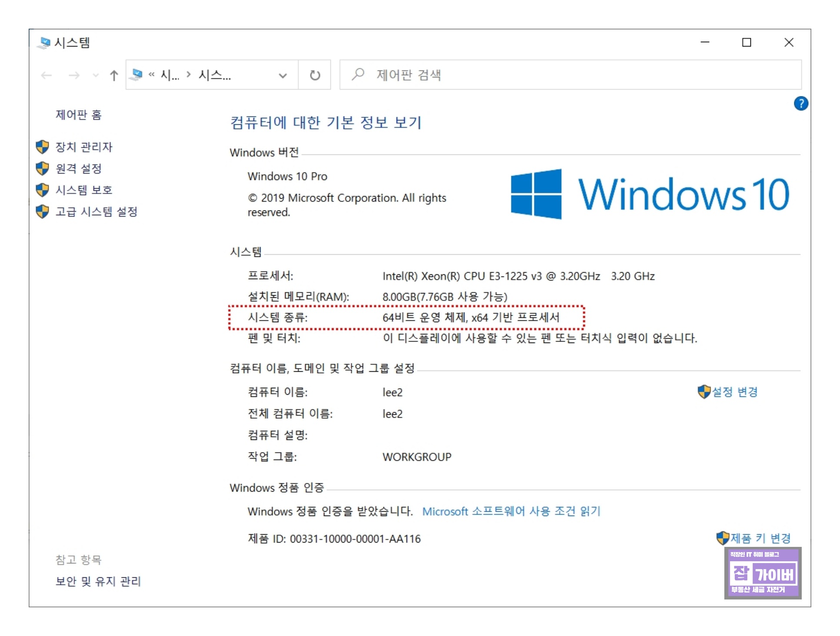Open 원격 설정 in sidebar
Viewport: 840px width, 636px height.
[x=78, y=169]
